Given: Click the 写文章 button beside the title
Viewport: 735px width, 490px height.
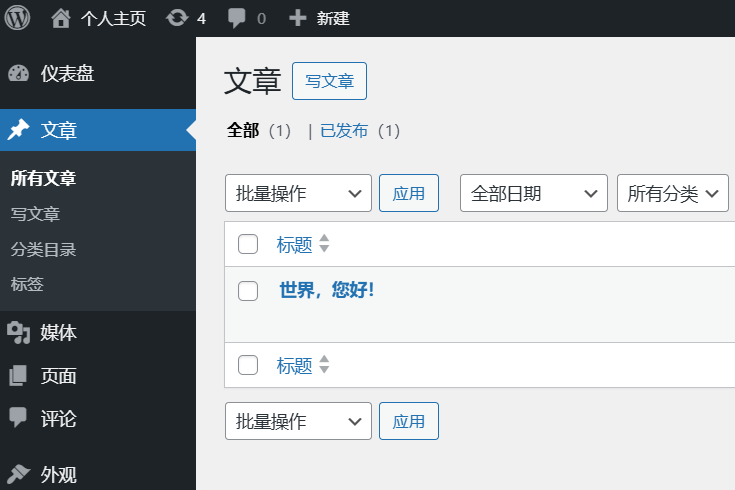Looking at the screenshot, I should [x=330, y=81].
